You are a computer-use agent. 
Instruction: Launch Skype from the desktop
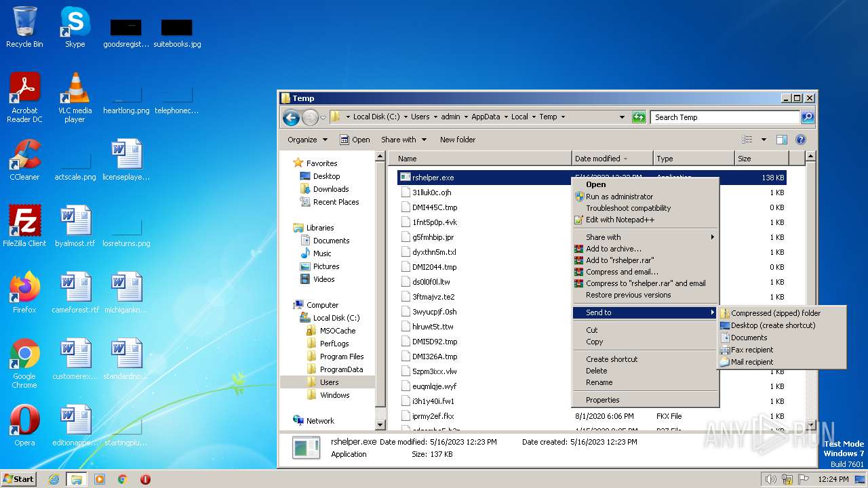(x=75, y=27)
